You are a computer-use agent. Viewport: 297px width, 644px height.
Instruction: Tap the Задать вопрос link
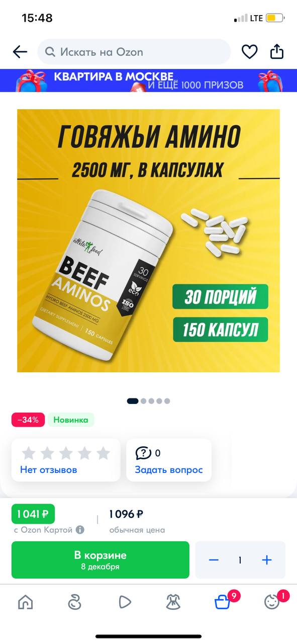pos(169,470)
